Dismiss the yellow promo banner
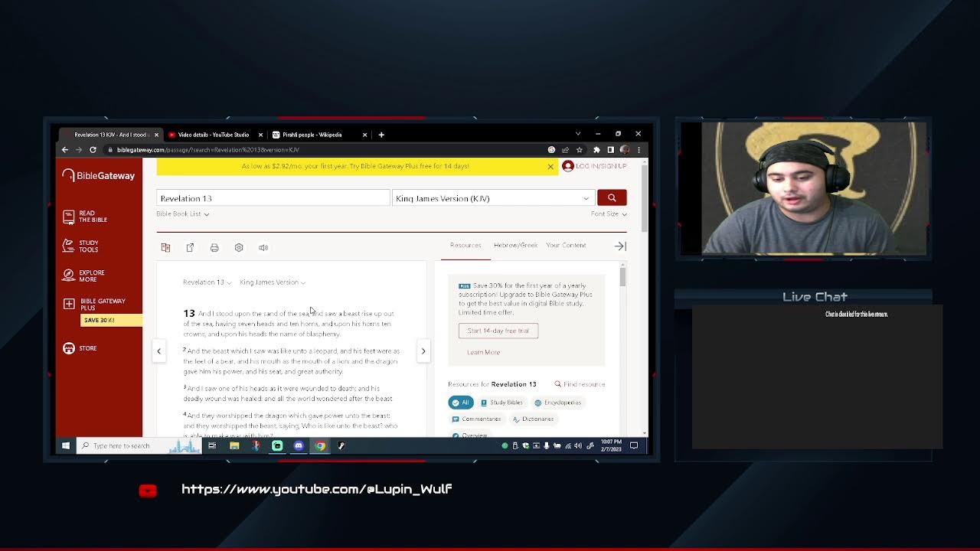The image size is (980, 551). (550, 166)
